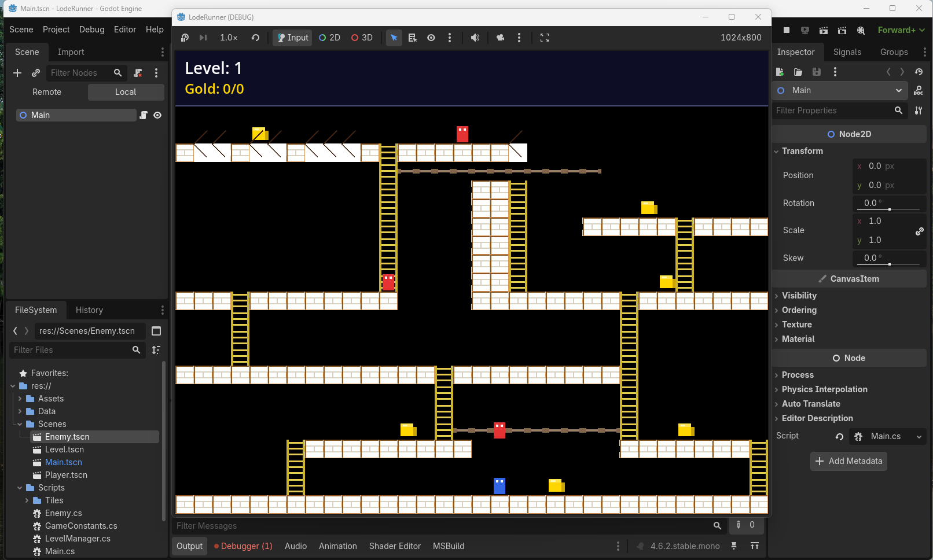Click the Filter Nodes search magnifier
The width and height of the screenshot is (933, 560).
coord(118,73)
